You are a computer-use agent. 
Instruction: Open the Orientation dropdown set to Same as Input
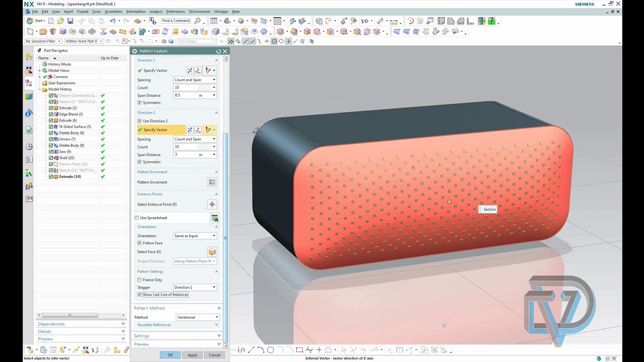coord(195,236)
